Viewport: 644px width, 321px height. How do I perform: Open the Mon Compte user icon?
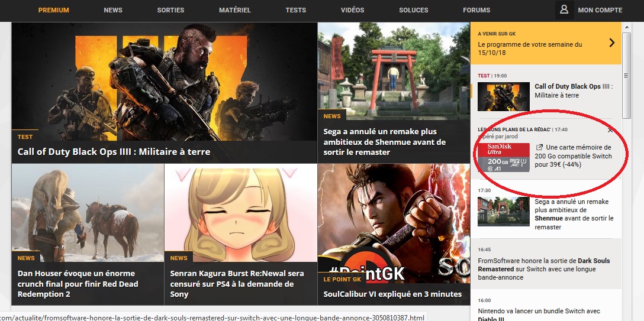tap(564, 10)
